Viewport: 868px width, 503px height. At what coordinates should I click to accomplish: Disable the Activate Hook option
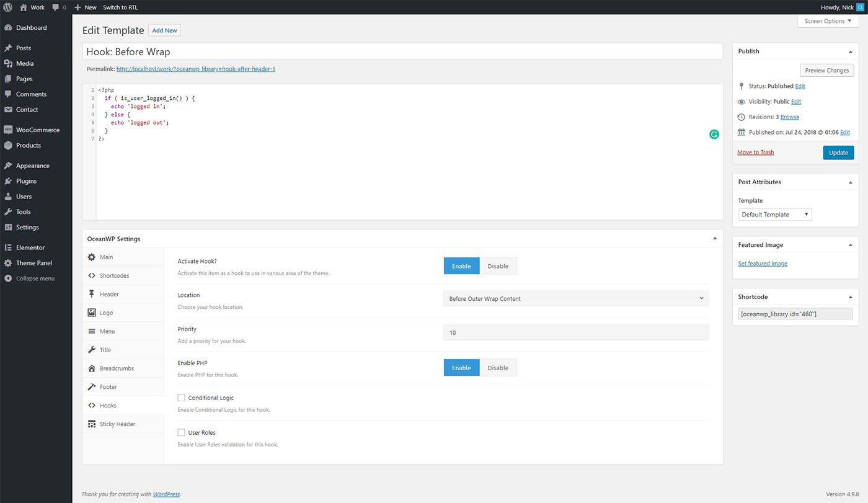[x=498, y=266]
